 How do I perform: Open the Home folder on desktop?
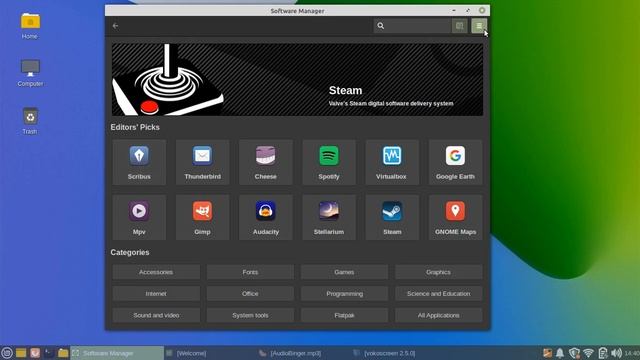pos(30,26)
